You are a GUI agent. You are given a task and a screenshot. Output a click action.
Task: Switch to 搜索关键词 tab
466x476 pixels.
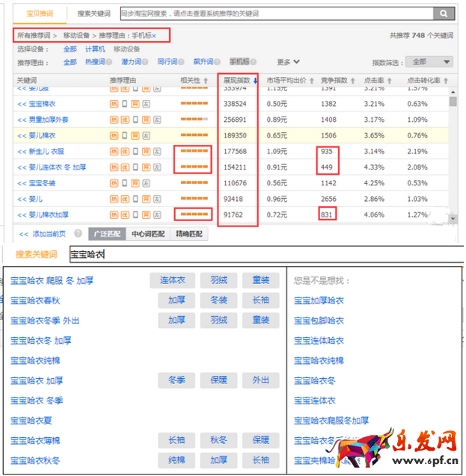click(93, 13)
